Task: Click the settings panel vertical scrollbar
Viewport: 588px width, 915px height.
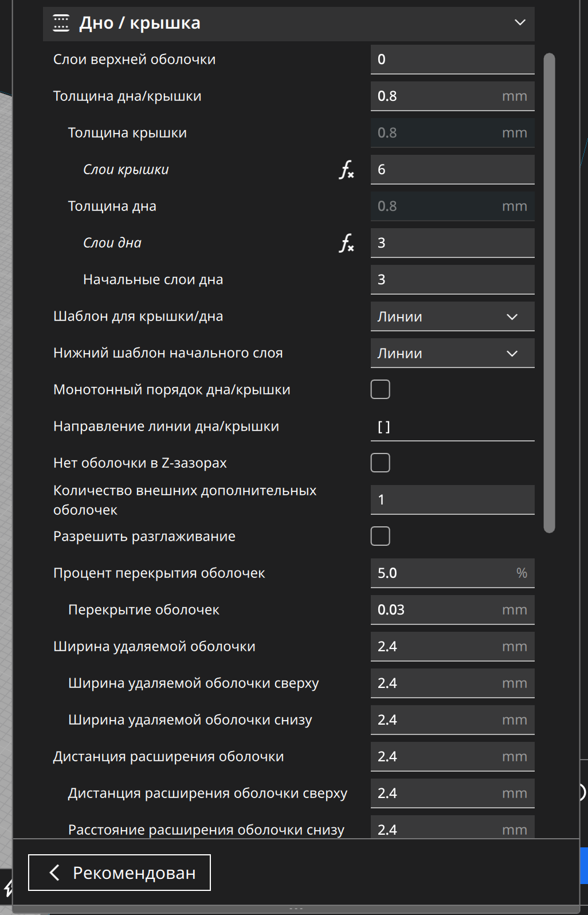Action: click(550, 293)
